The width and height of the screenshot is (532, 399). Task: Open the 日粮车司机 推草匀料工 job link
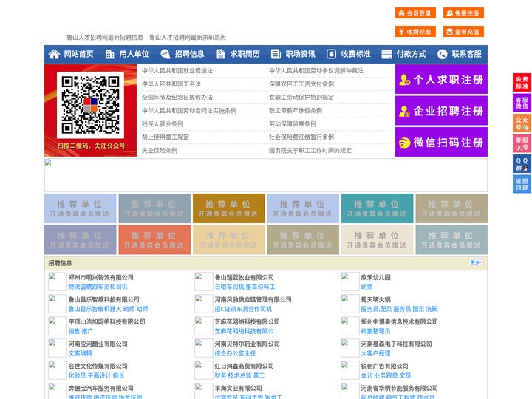pyautogui.click(x=245, y=287)
